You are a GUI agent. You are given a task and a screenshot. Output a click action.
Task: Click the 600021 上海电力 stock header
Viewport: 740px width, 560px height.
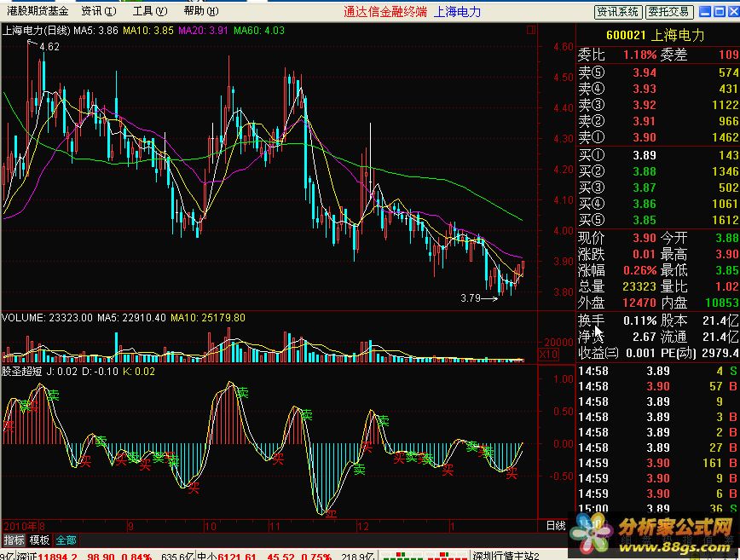tap(655, 36)
